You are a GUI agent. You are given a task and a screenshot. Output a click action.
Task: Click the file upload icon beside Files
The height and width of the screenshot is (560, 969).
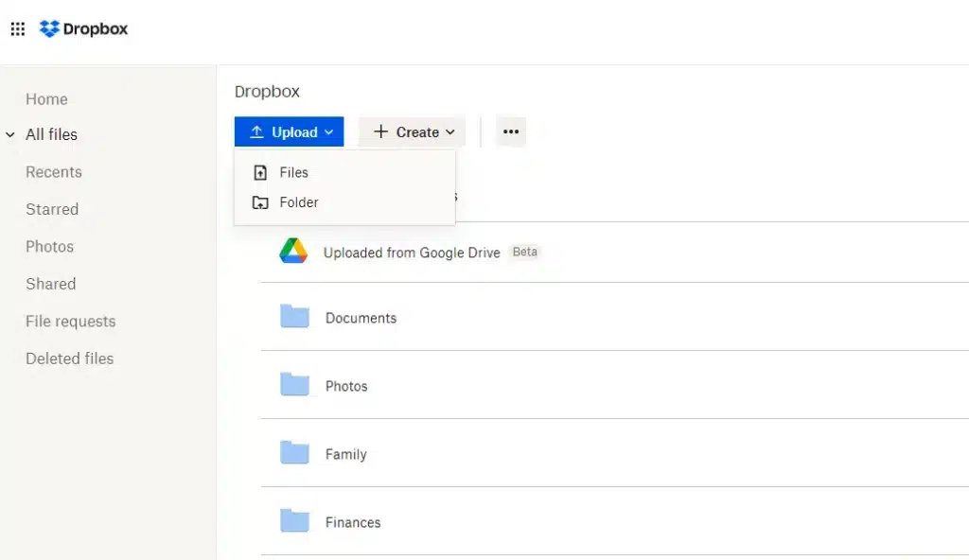point(260,172)
